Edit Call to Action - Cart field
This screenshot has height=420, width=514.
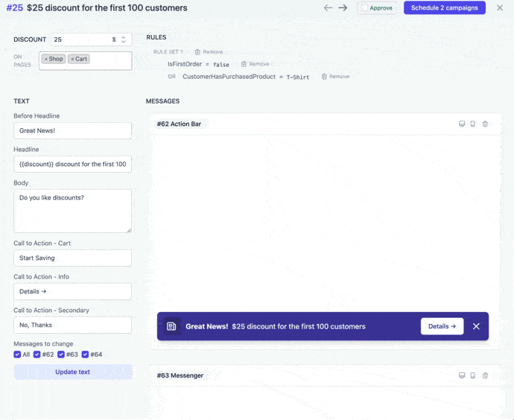pos(72,258)
